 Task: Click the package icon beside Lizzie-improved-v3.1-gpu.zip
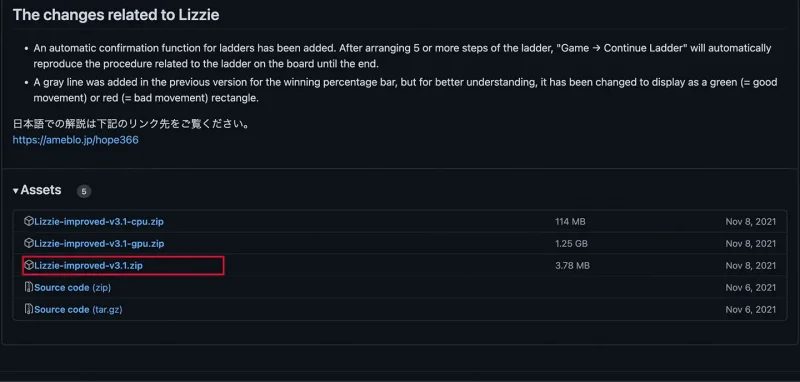[x=29, y=243]
